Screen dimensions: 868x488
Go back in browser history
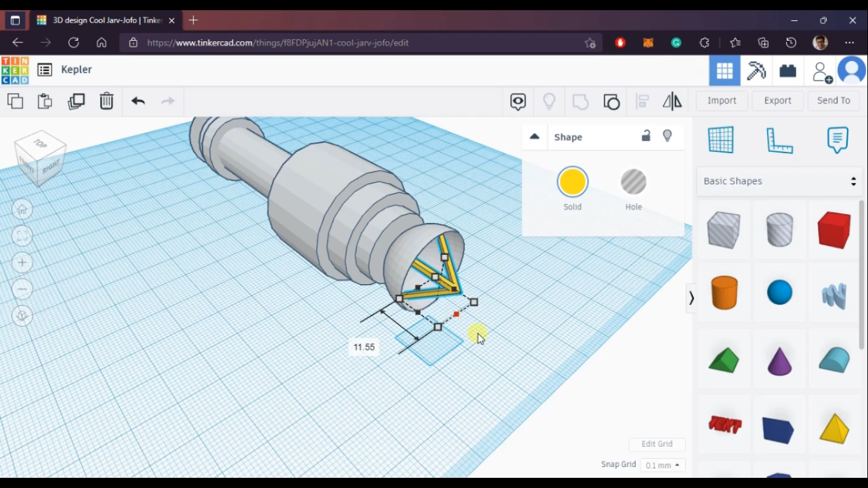click(x=18, y=43)
